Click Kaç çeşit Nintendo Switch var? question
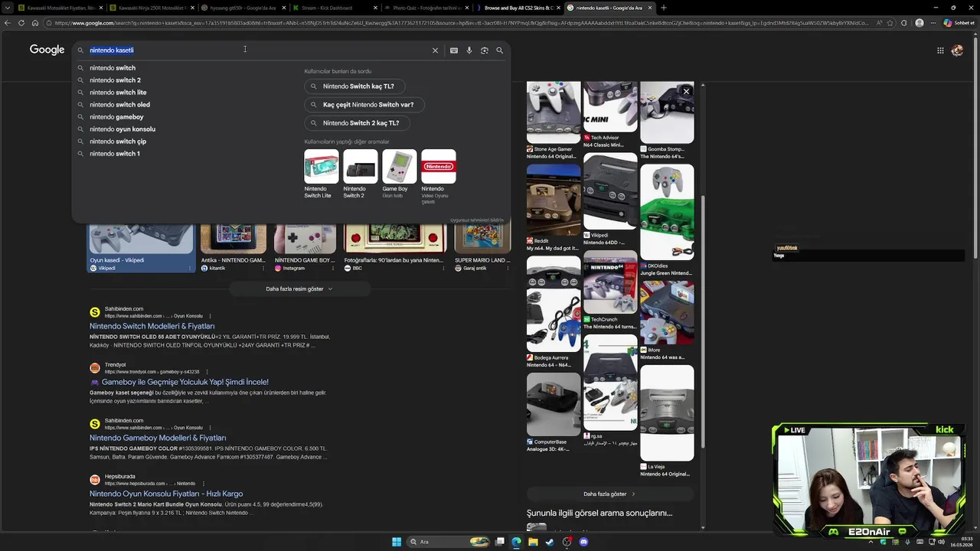 364,105
